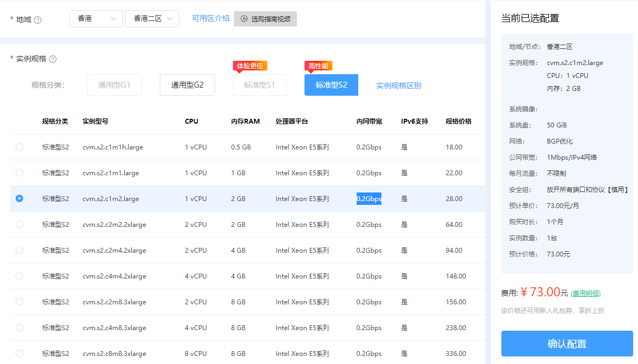Click the 1Mbps/IPv4网络 bandwidth value
Image resolution: width=638 pixels, height=364 pixels.
click(x=572, y=158)
